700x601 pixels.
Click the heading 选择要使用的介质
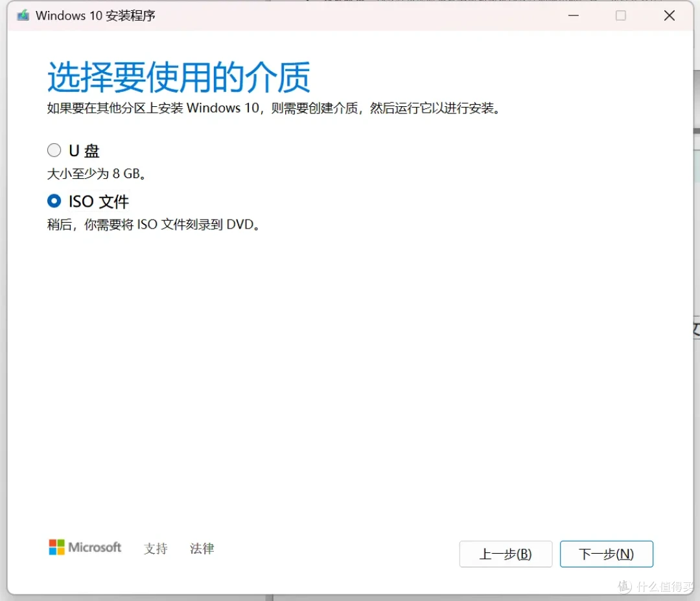point(179,76)
